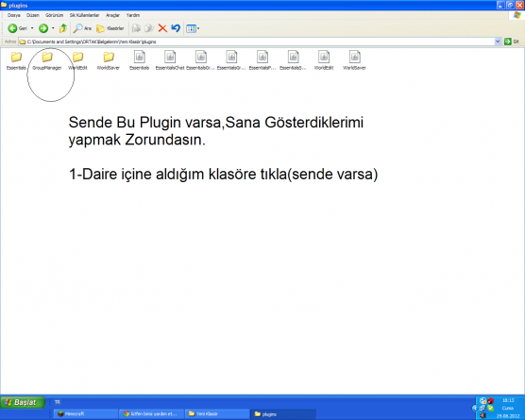Switch to Yeni Klasör taskbar window
The height and width of the screenshot is (420, 525).
pos(217,414)
